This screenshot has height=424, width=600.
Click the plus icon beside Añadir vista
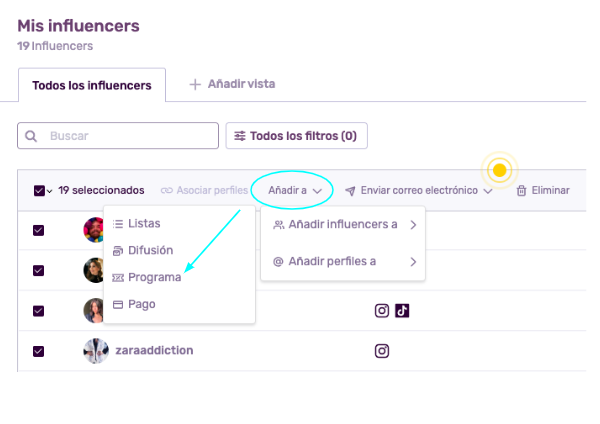coord(195,84)
